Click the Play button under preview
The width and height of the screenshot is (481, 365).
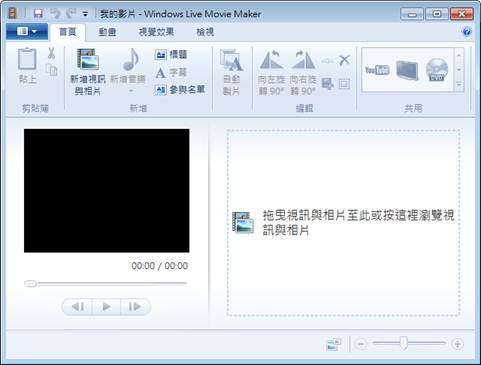coord(107,307)
